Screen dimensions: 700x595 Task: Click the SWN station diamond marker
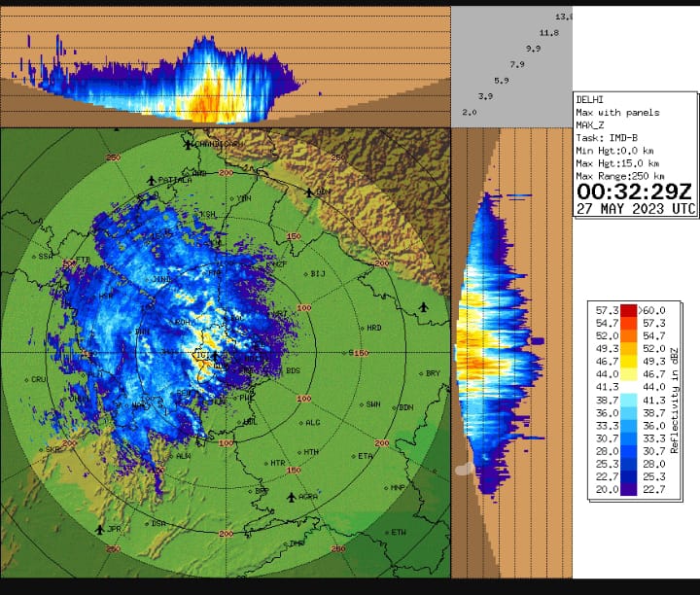(x=362, y=404)
